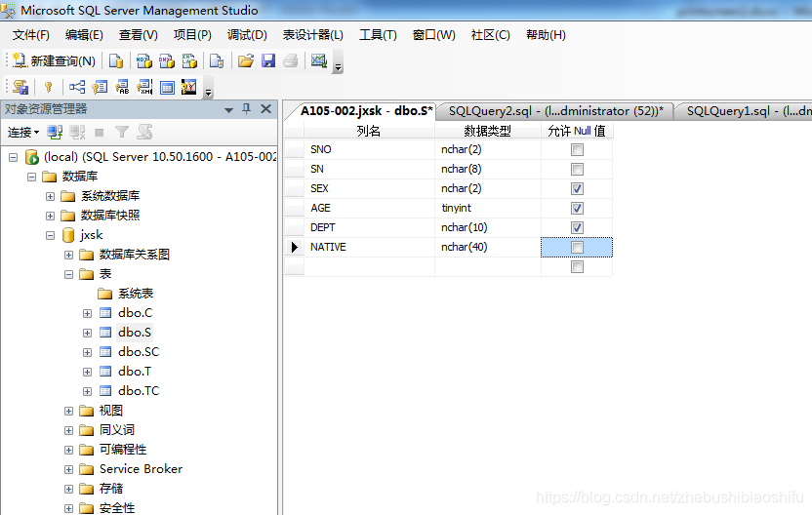Uncheck Allow Null for AGE column
The height and width of the screenshot is (515, 812).
coord(577,208)
